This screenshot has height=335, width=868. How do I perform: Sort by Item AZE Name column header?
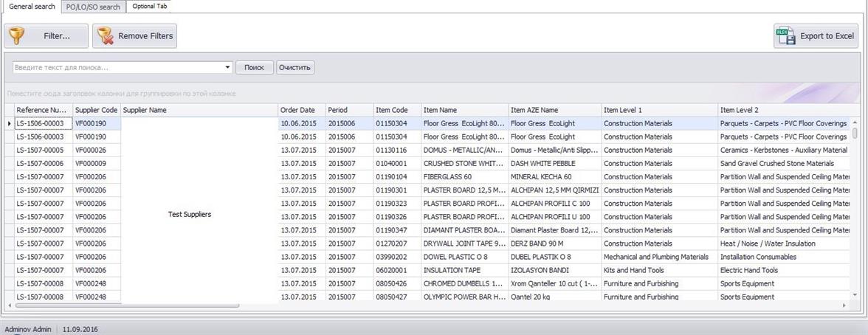click(x=555, y=110)
